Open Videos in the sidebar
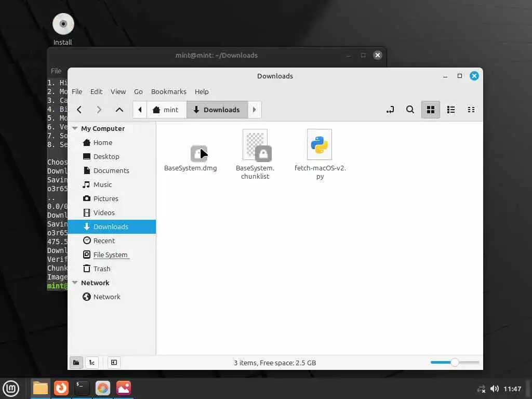The image size is (532, 399). click(112, 212)
